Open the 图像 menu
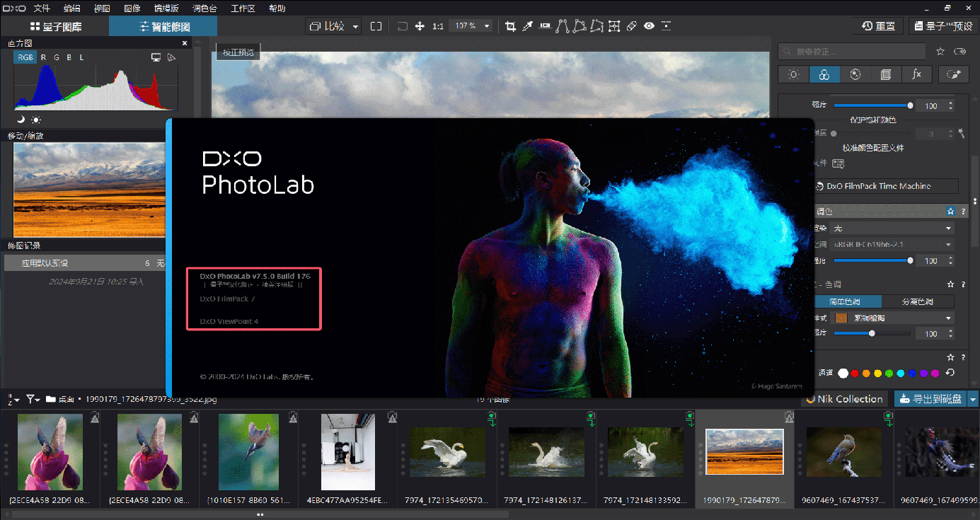The image size is (980, 520). pos(132,8)
